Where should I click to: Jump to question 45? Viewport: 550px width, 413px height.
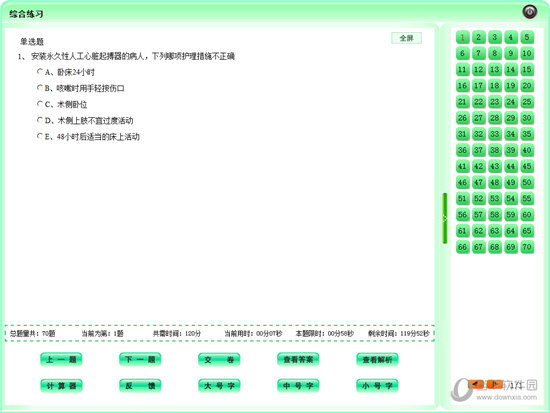click(527, 166)
